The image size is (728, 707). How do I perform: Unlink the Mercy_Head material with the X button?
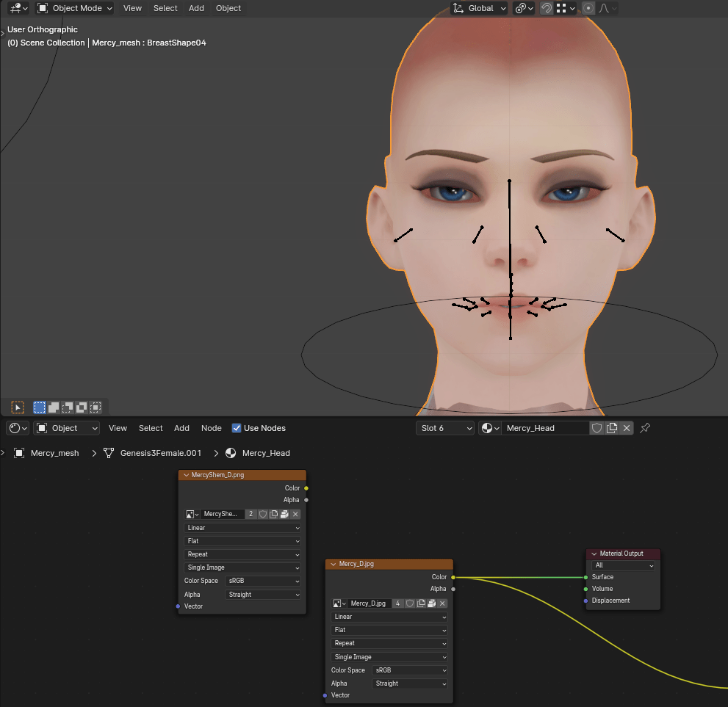tap(628, 427)
